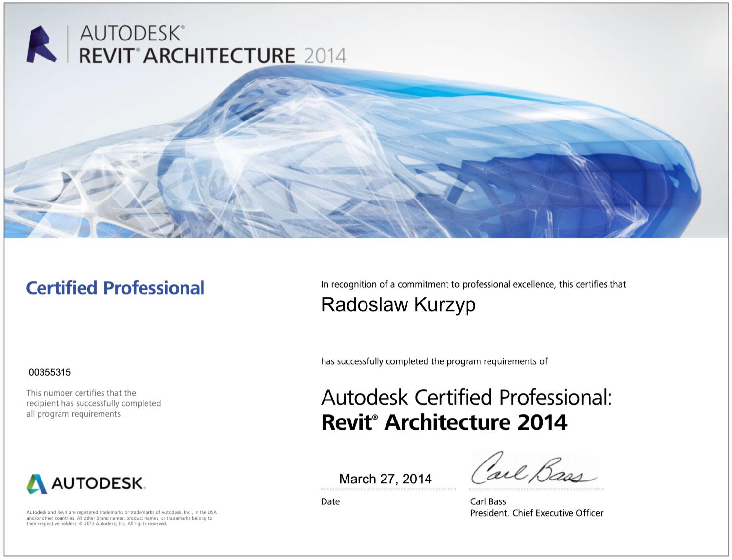Click the Autodesk 'A' logo at bottom left
The height and width of the screenshot is (560, 732).
[x=37, y=483]
